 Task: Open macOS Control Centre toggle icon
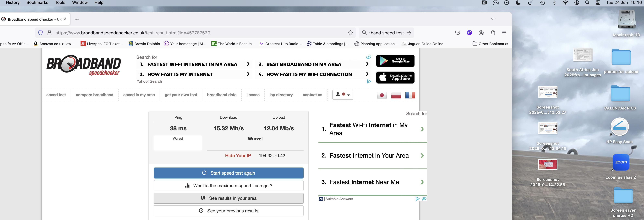coord(598,2)
